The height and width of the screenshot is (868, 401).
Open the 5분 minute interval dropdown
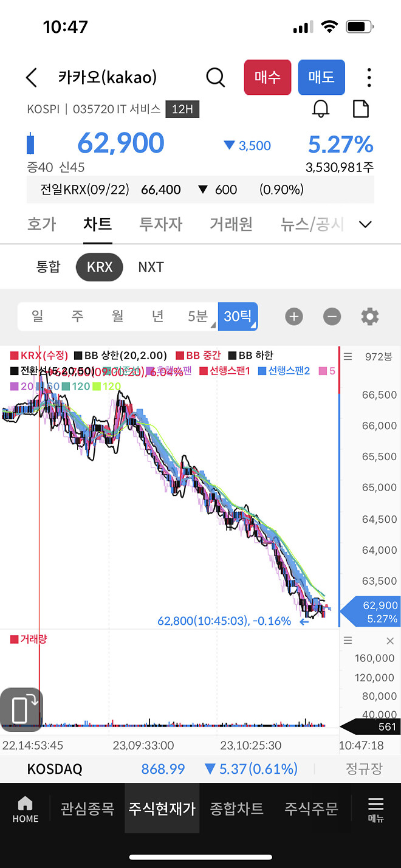pos(198,316)
